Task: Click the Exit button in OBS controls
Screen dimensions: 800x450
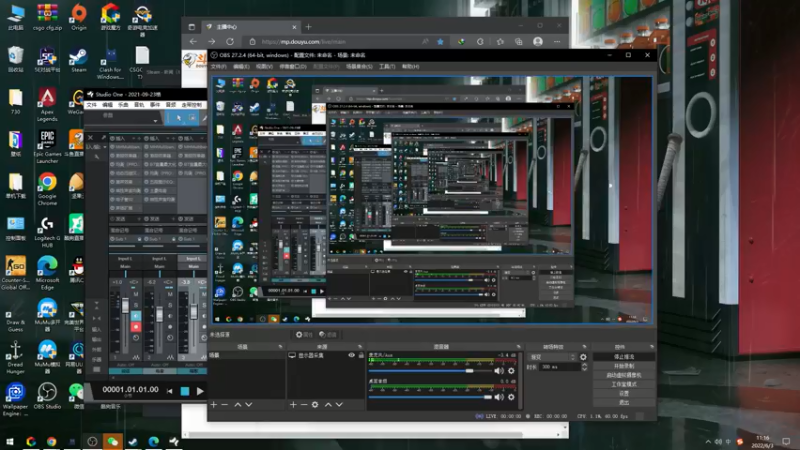Action: tap(624, 403)
